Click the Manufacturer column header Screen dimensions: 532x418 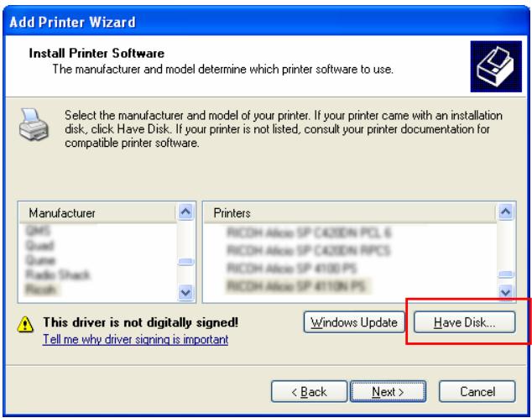point(97,213)
